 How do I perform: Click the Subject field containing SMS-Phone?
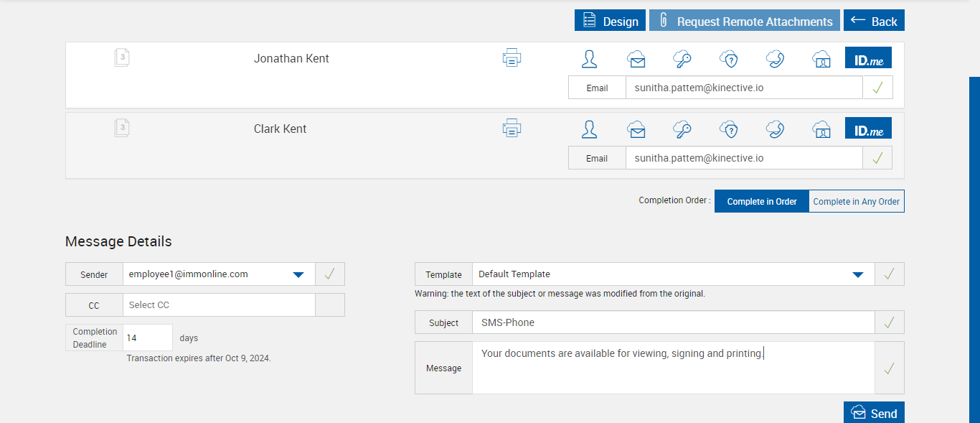pyautogui.click(x=673, y=323)
